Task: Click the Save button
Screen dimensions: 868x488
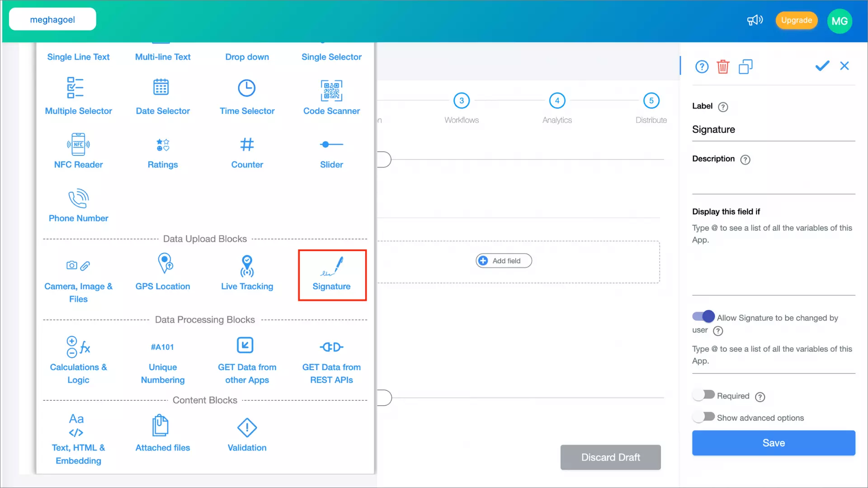Action: (x=773, y=443)
